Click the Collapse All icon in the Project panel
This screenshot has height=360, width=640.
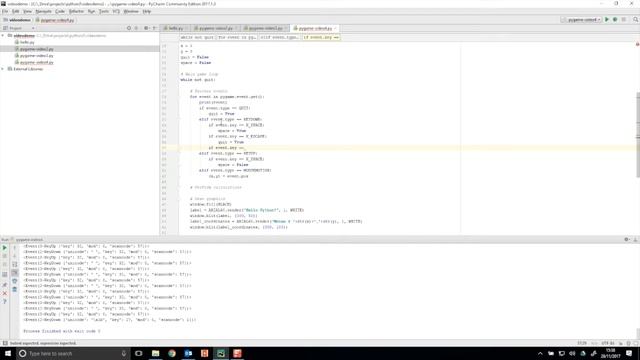click(136, 28)
